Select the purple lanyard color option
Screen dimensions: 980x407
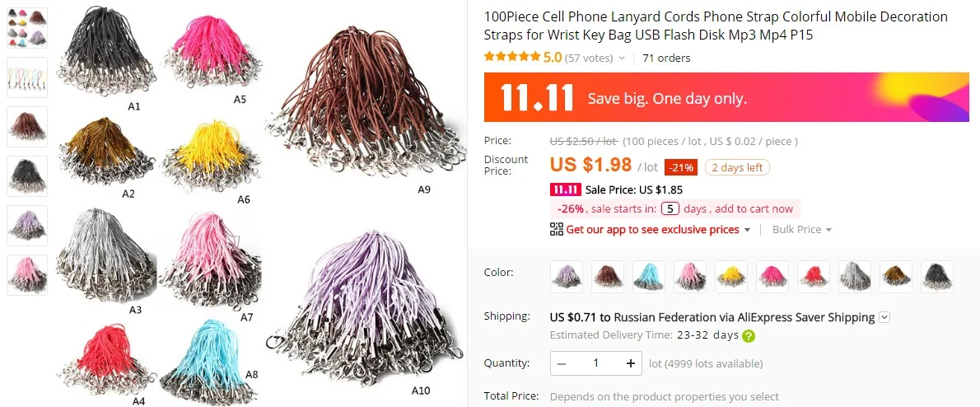tap(567, 277)
